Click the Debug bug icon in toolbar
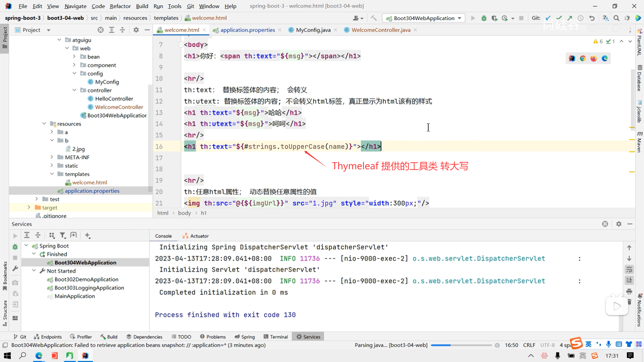644x362 pixels. (484, 18)
